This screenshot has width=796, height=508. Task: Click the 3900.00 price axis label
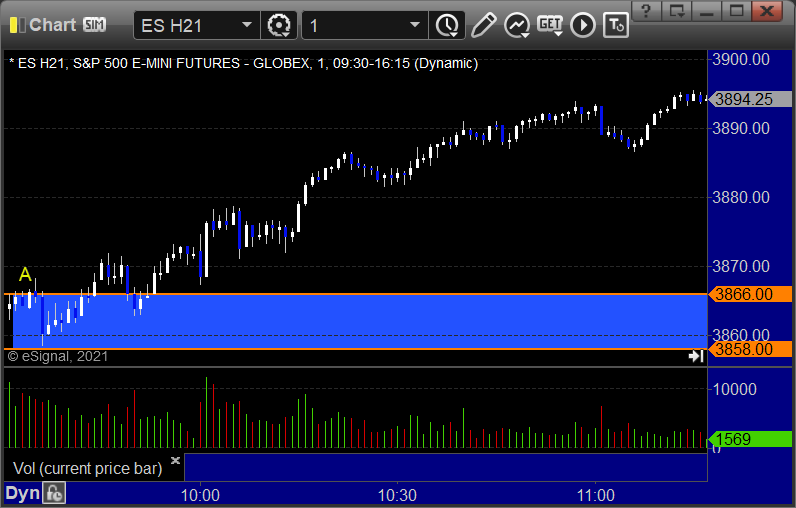pos(741,59)
